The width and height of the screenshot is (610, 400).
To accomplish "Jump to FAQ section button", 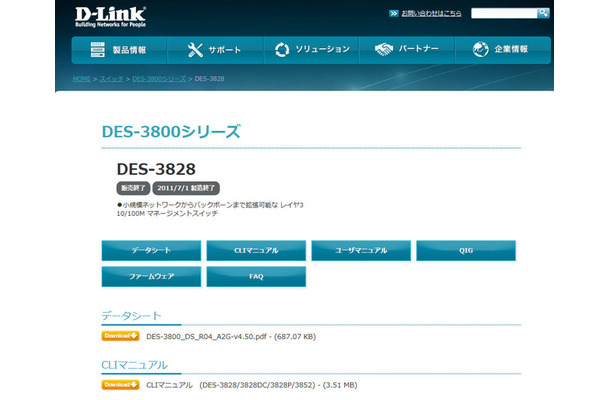I will 256,277.
